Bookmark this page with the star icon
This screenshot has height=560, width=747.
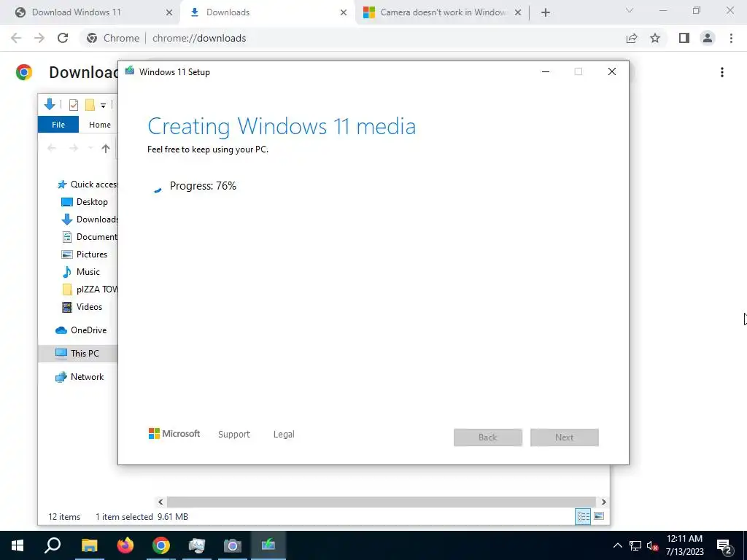click(655, 38)
